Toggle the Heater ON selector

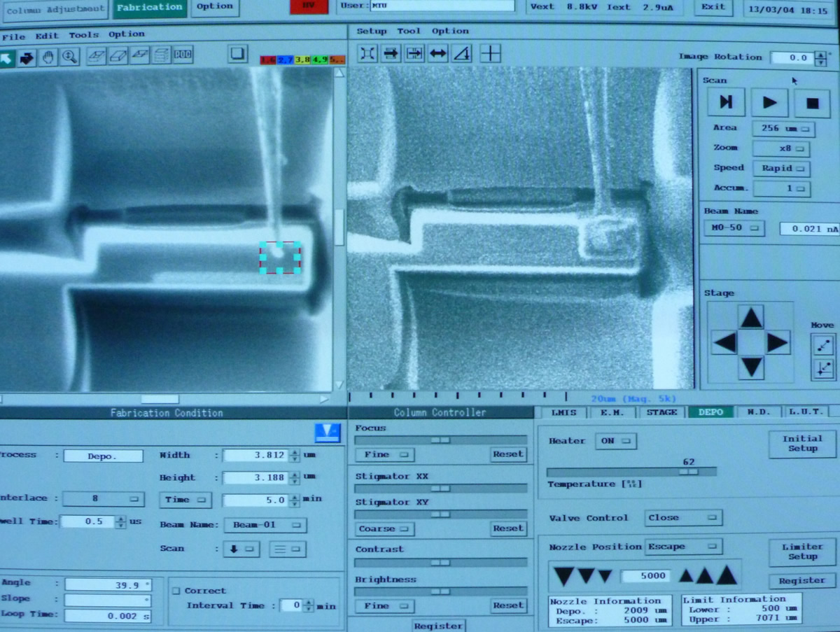pos(615,441)
